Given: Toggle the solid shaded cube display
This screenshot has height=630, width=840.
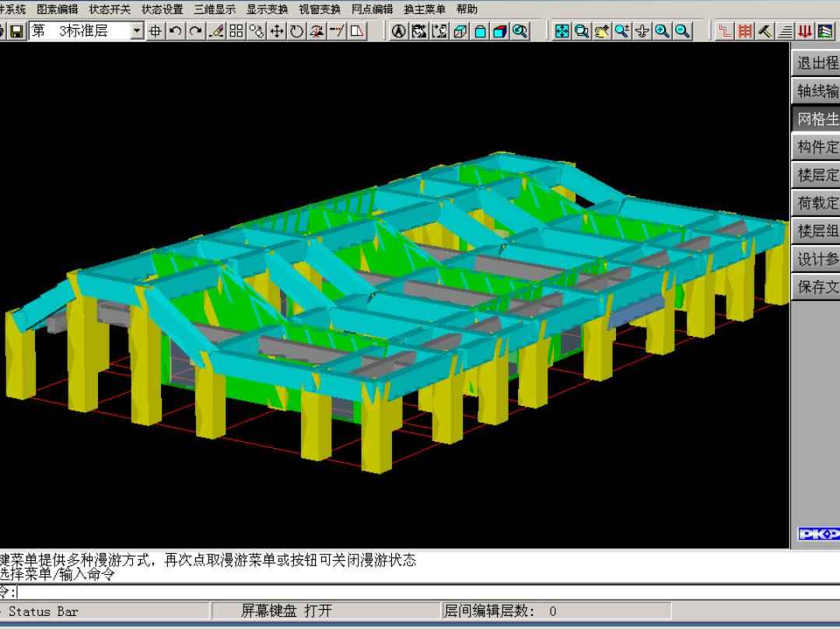Looking at the screenshot, I should (x=500, y=31).
